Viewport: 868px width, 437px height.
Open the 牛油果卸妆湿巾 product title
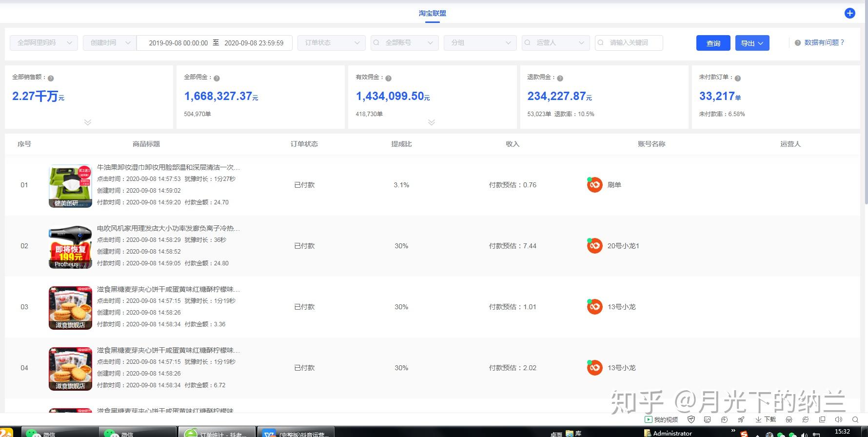click(168, 167)
